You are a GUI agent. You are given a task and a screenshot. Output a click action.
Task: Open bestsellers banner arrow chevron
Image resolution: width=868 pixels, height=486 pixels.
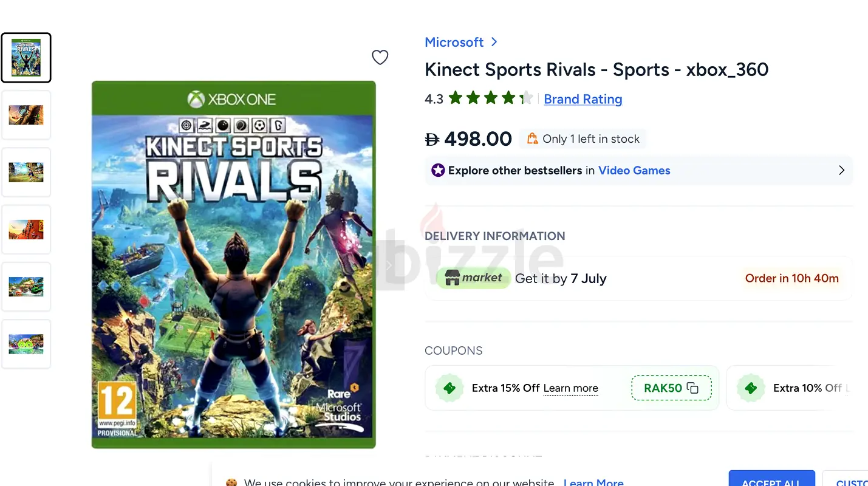coord(841,170)
